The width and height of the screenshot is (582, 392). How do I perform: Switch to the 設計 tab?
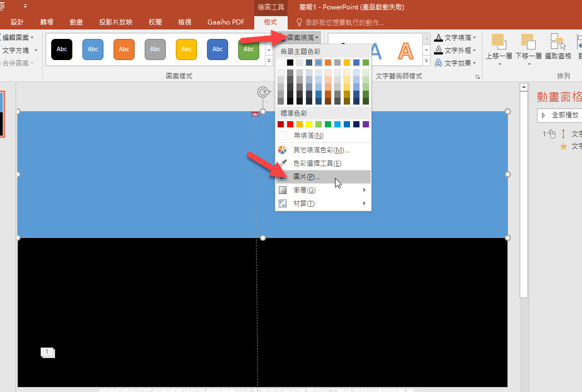tap(17, 22)
